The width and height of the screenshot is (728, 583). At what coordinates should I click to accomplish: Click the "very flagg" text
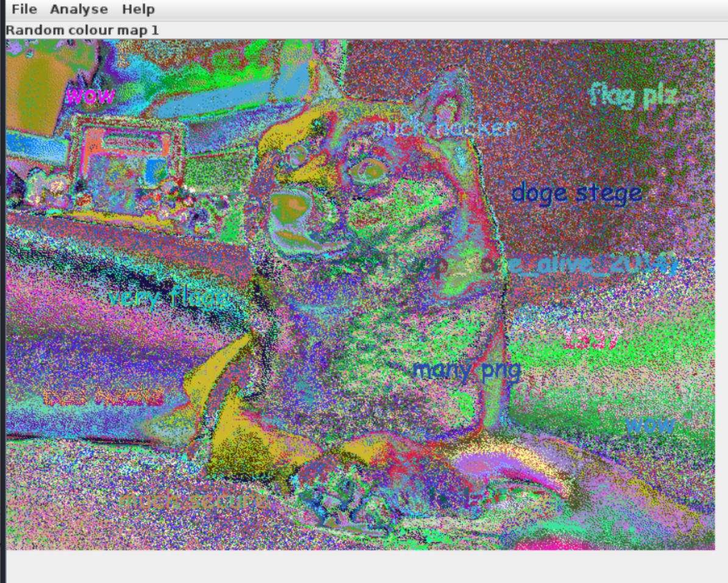coord(170,297)
